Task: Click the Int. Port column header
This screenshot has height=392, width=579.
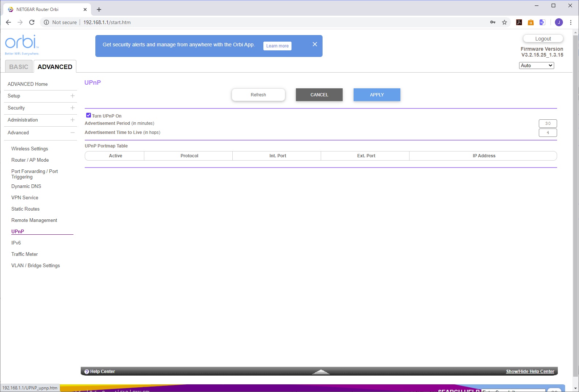Action: pyautogui.click(x=278, y=156)
